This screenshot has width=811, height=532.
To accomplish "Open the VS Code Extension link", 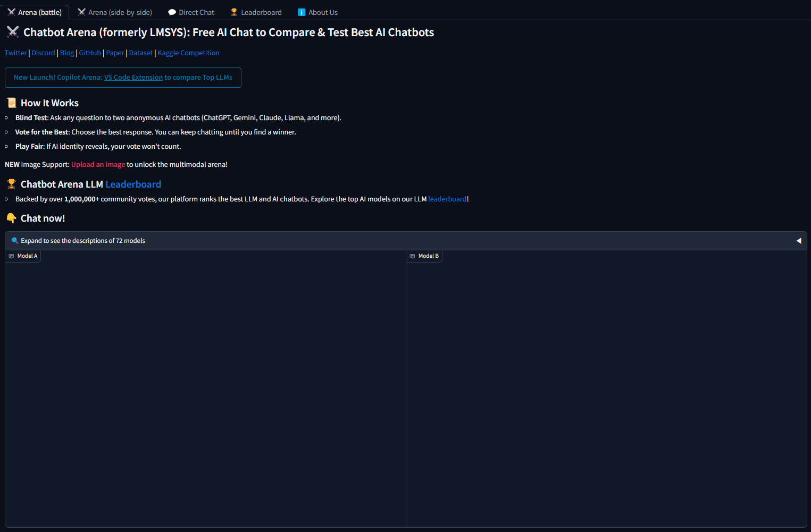I will point(133,77).
